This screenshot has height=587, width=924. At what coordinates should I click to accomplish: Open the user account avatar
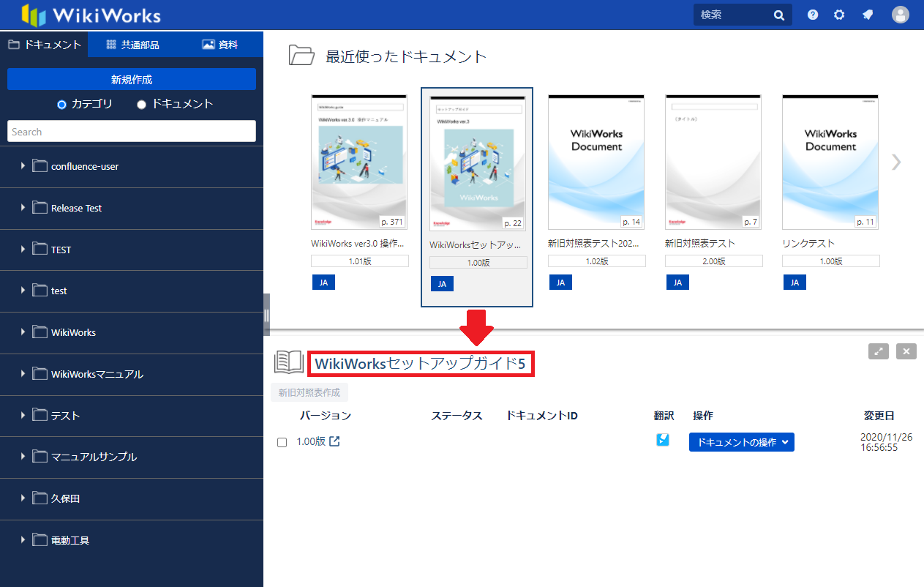click(901, 15)
